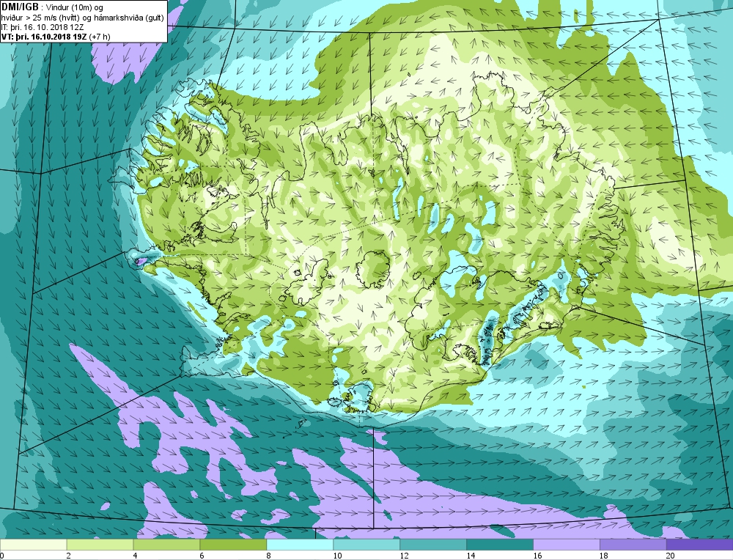Screen dimensions: 733x560
Task: Click the teal 12–14 legend swatch
Action: click(x=433, y=545)
